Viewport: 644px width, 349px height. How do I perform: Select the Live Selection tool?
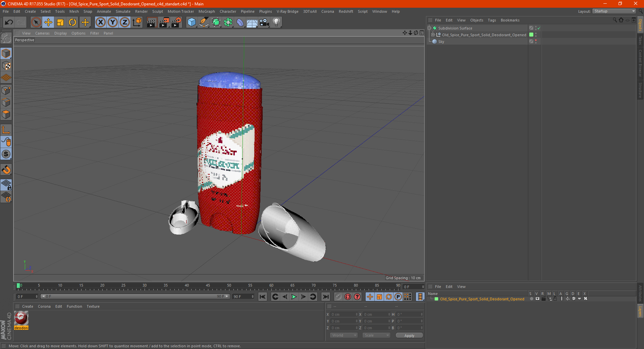[36, 22]
